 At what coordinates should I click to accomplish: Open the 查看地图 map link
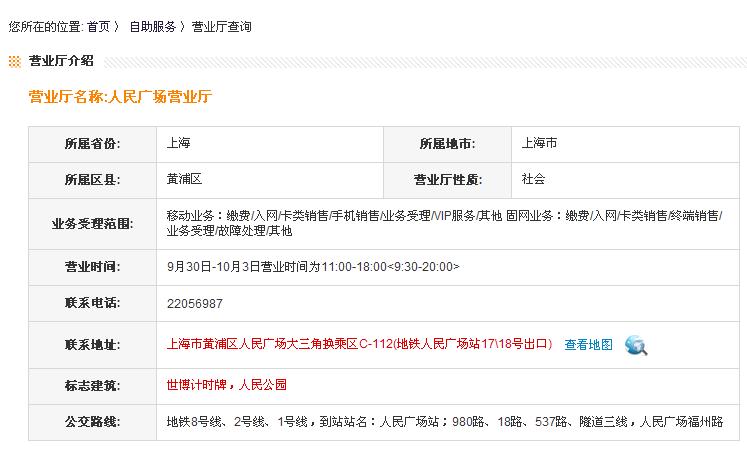pos(588,345)
